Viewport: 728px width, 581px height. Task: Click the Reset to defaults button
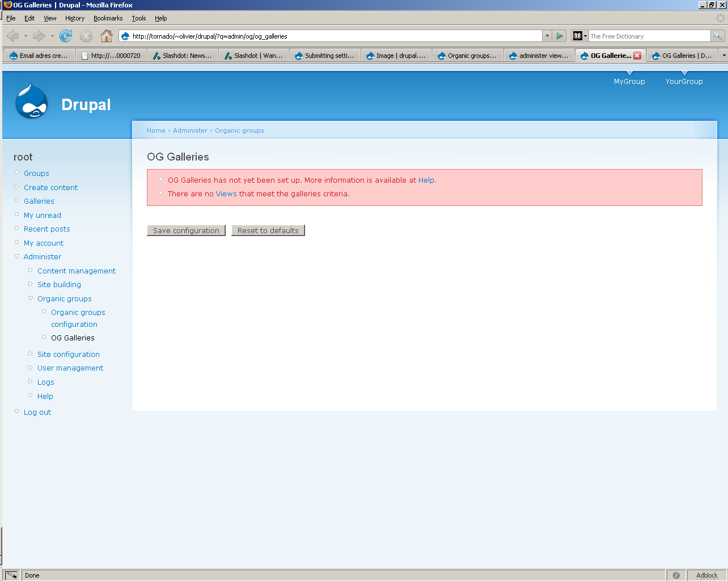tap(268, 230)
